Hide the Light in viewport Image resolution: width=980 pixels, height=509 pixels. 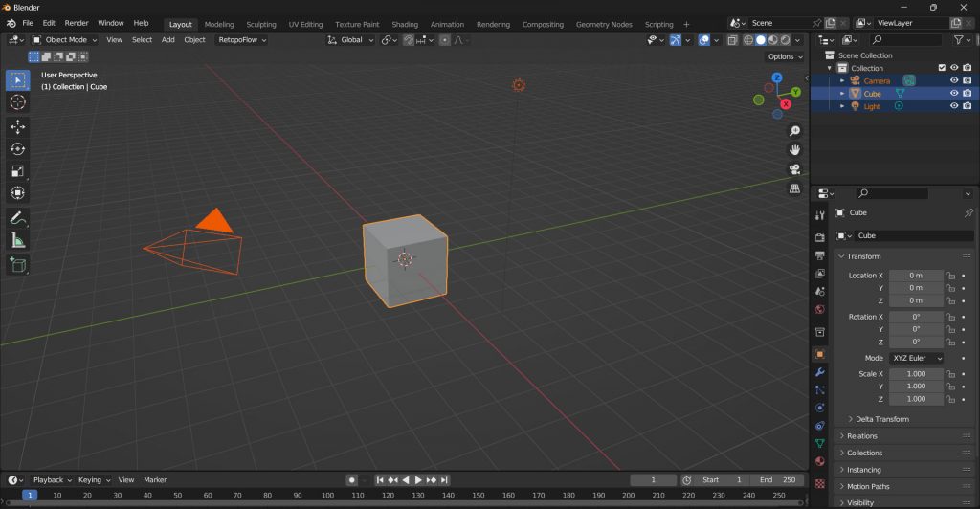[x=954, y=106]
